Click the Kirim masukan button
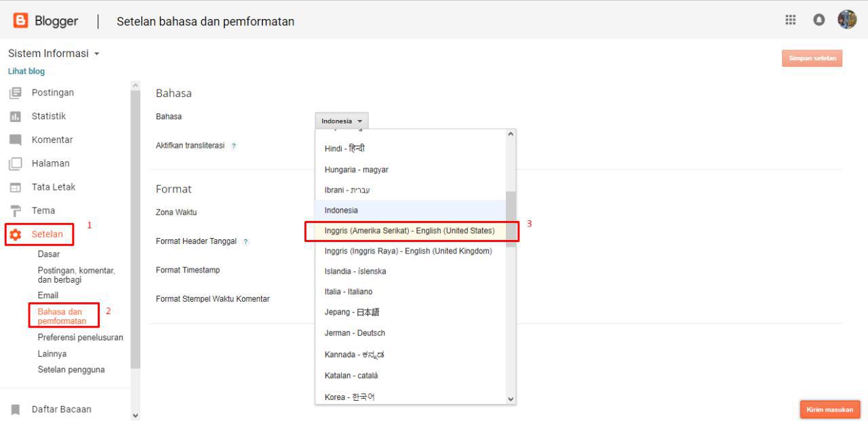868x421 pixels. coord(830,409)
